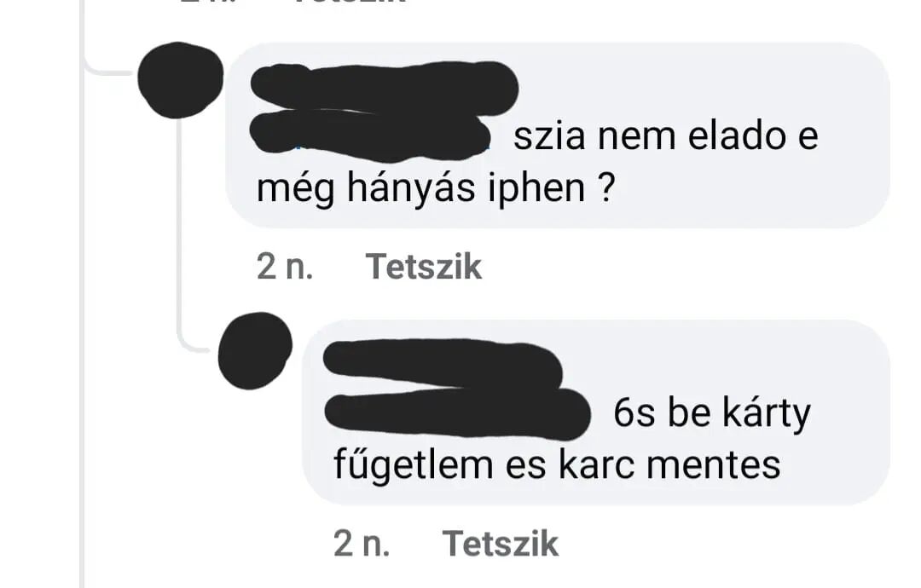The image size is (921, 588).
Task: Select the "6s be kárty" reply text
Action: point(712,413)
